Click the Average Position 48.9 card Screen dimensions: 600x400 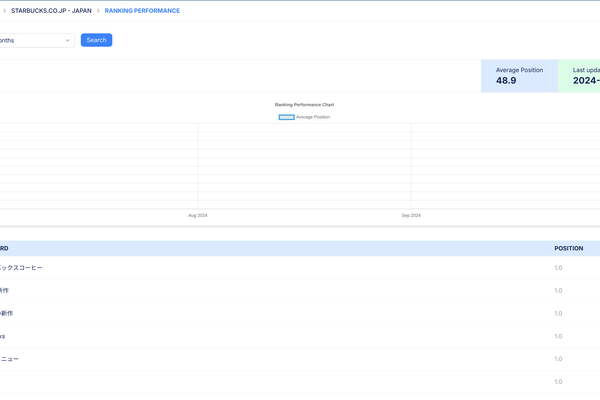click(519, 76)
